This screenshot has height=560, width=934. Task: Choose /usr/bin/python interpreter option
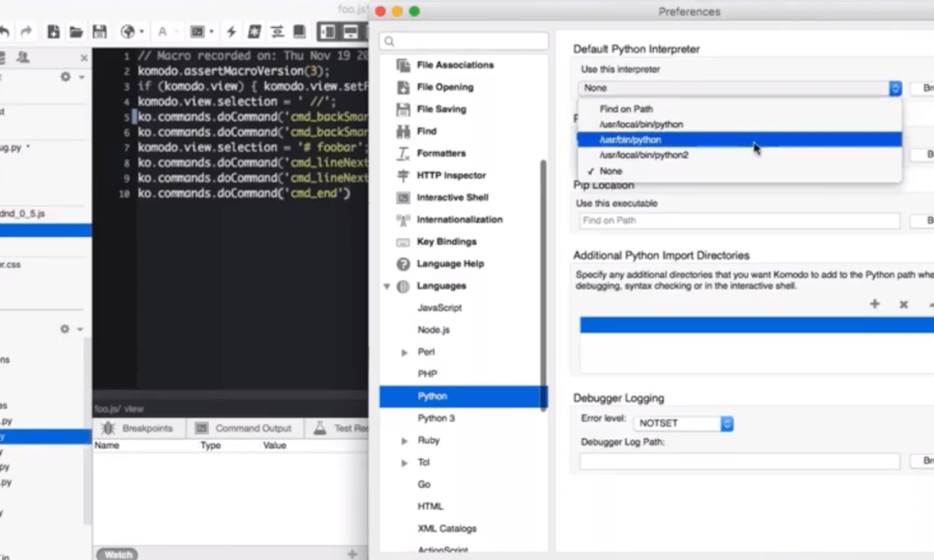739,140
